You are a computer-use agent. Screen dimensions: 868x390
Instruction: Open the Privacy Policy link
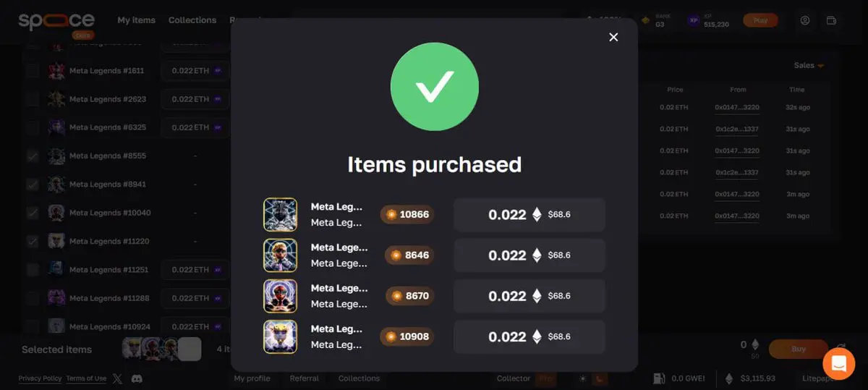tap(40, 378)
